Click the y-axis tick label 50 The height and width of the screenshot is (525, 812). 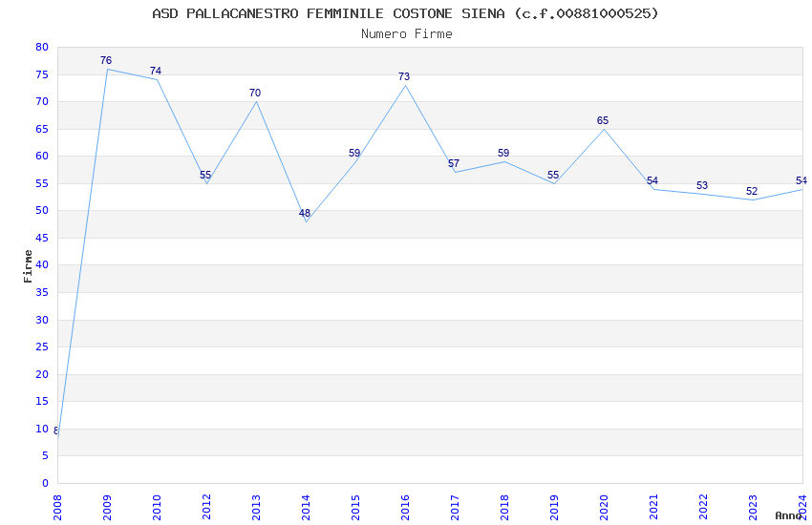[42, 211]
